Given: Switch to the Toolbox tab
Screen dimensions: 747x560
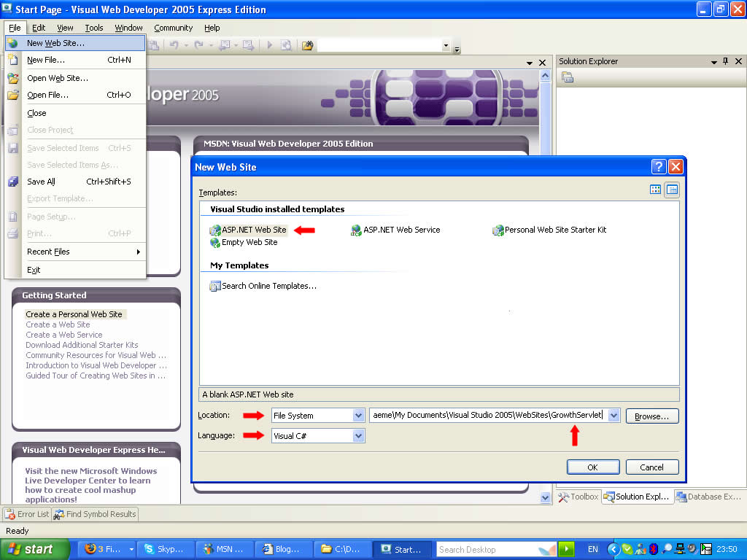Looking at the screenshot, I should click(x=578, y=497).
